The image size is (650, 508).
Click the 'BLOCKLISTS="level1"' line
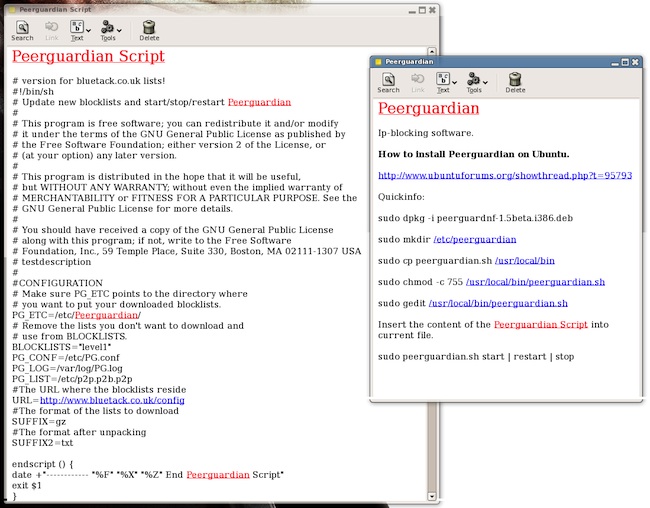click(x=61, y=347)
